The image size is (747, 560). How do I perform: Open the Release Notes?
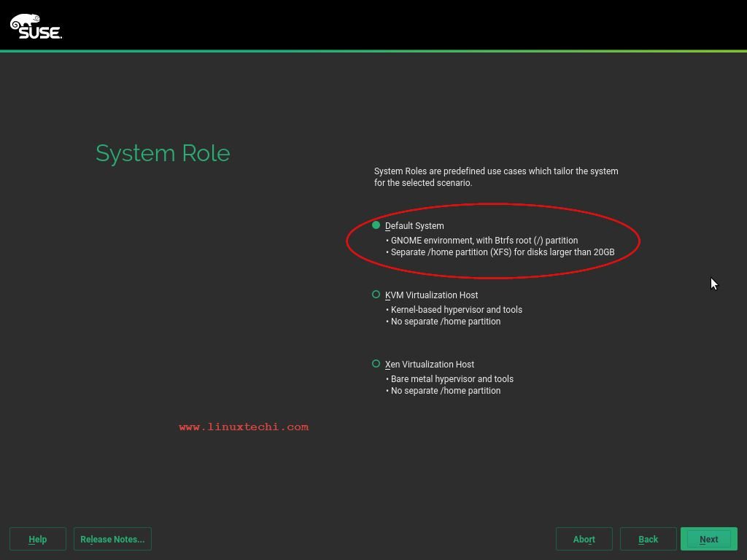coord(112,539)
